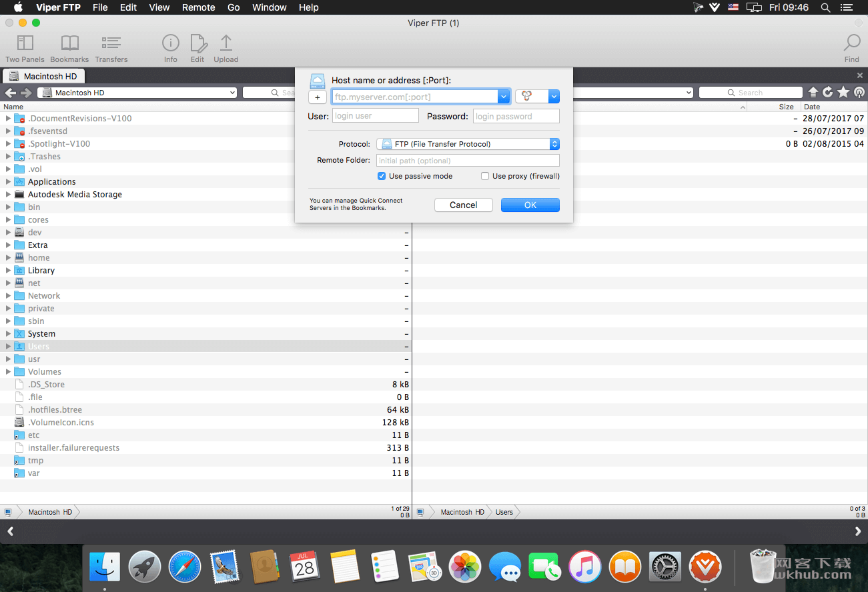Click the Viper FTP Dock icon
Screen dimensions: 868x592
point(705,567)
